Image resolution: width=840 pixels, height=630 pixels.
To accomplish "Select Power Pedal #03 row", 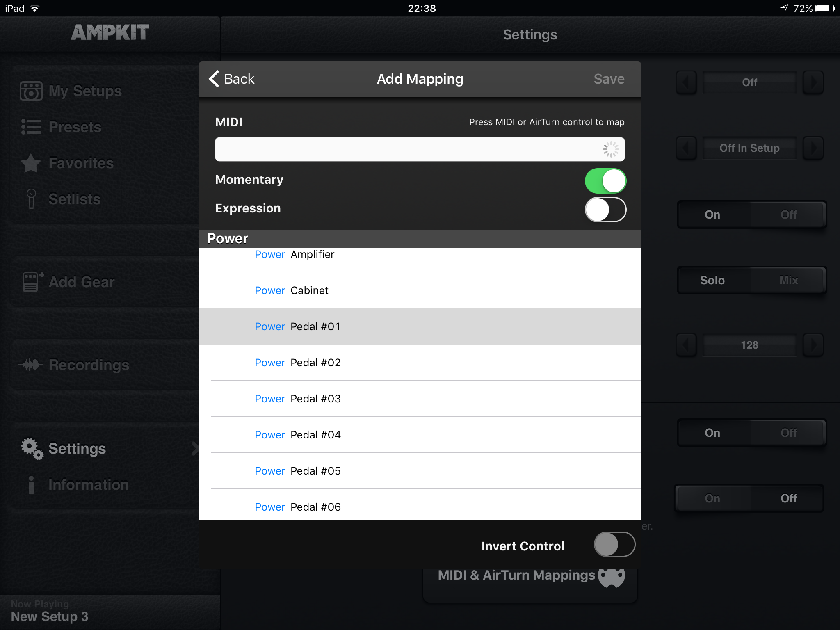I will coord(420,399).
